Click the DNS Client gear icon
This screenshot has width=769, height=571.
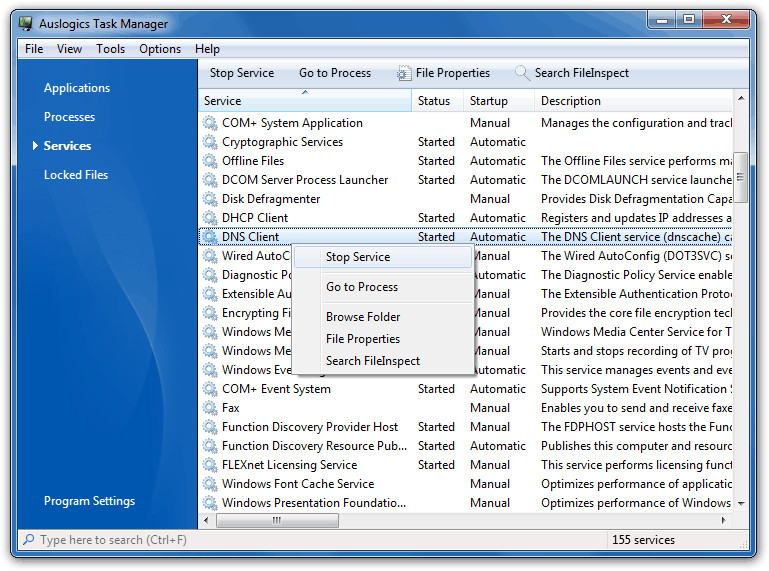coord(210,237)
